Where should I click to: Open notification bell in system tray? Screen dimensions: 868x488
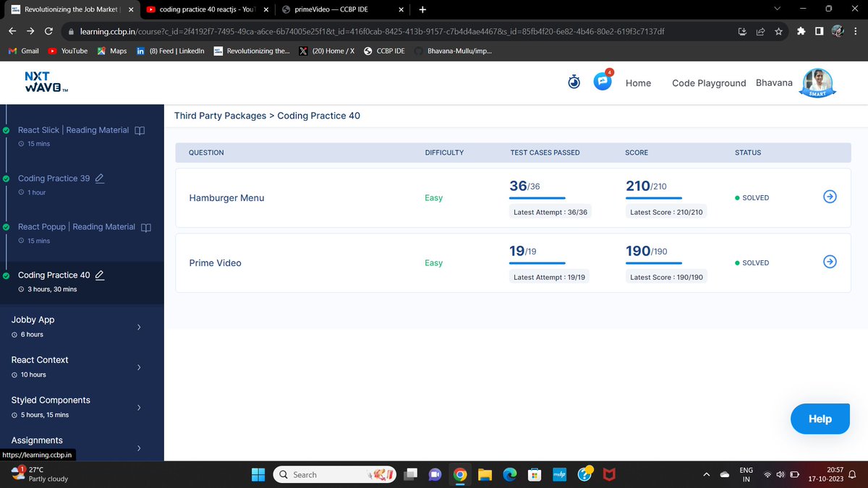click(x=852, y=475)
